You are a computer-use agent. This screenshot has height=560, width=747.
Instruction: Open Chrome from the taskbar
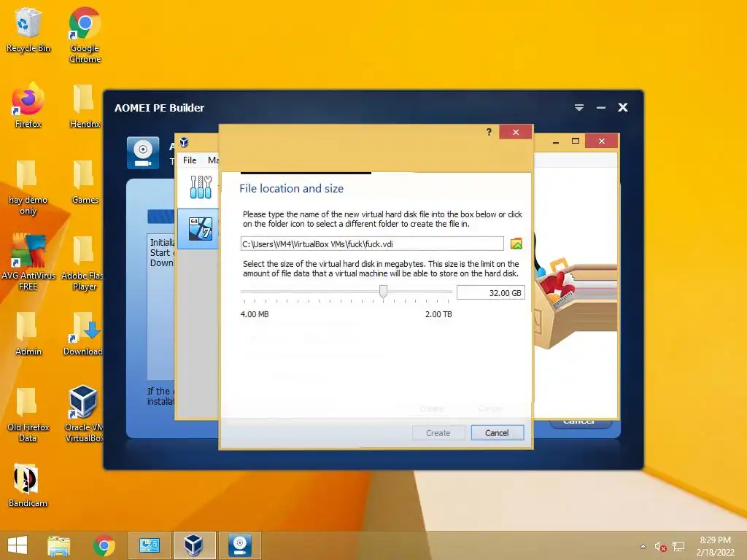[104, 545]
